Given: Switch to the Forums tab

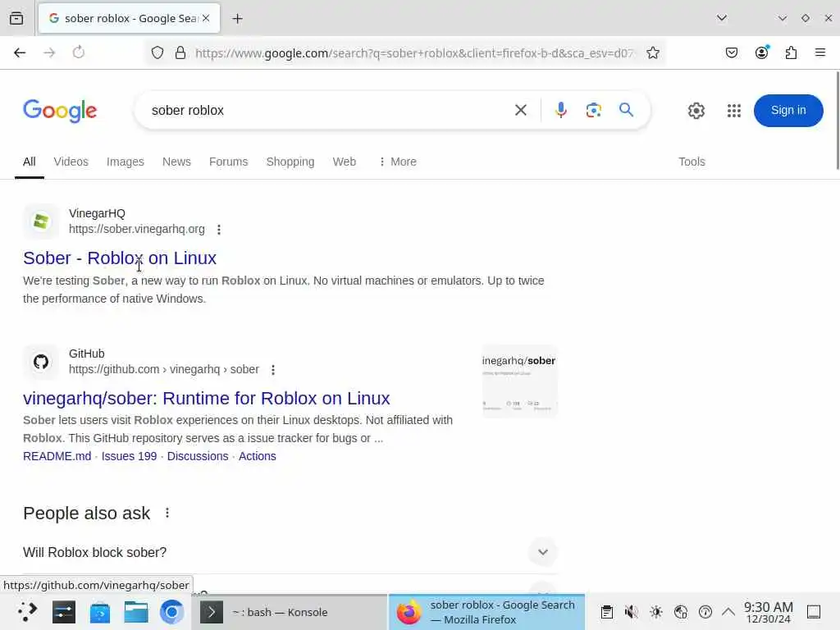Looking at the screenshot, I should (x=228, y=162).
